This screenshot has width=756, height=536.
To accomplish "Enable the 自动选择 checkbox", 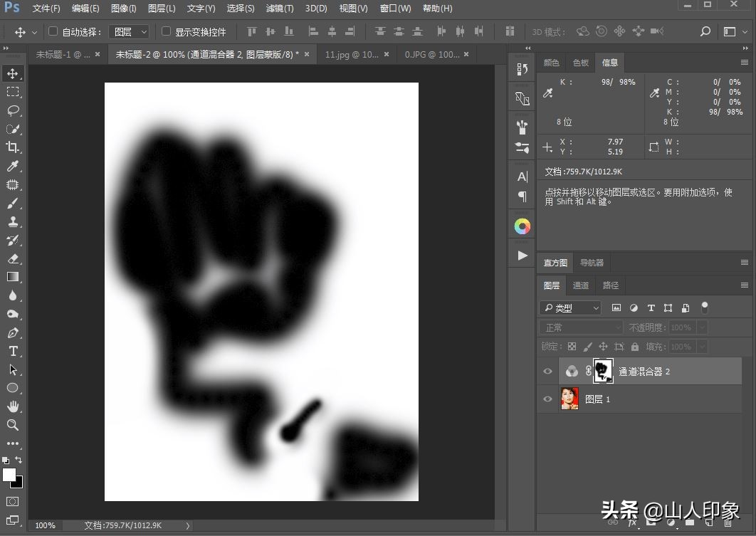I will (53, 31).
